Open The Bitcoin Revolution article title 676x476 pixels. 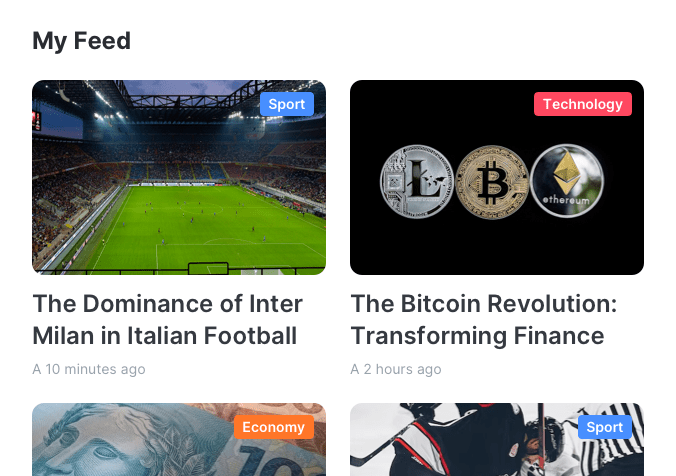pyautogui.click(x=483, y=319)
